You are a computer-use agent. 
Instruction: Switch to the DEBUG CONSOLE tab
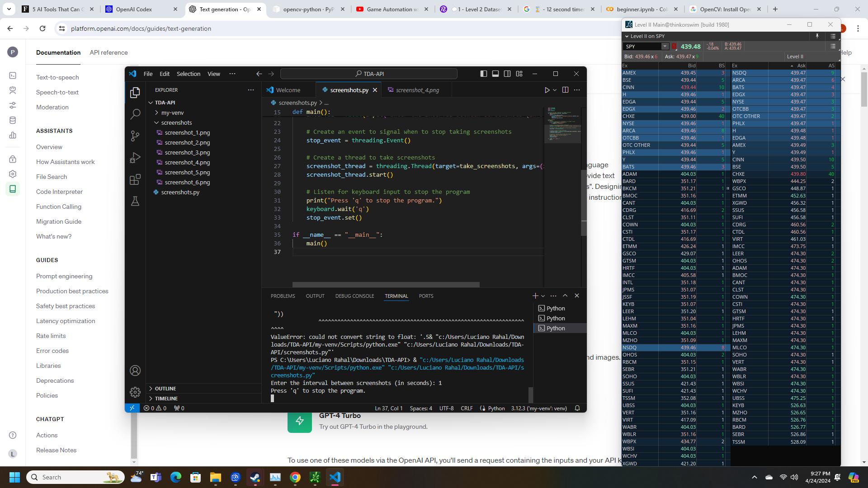(354, 296)
